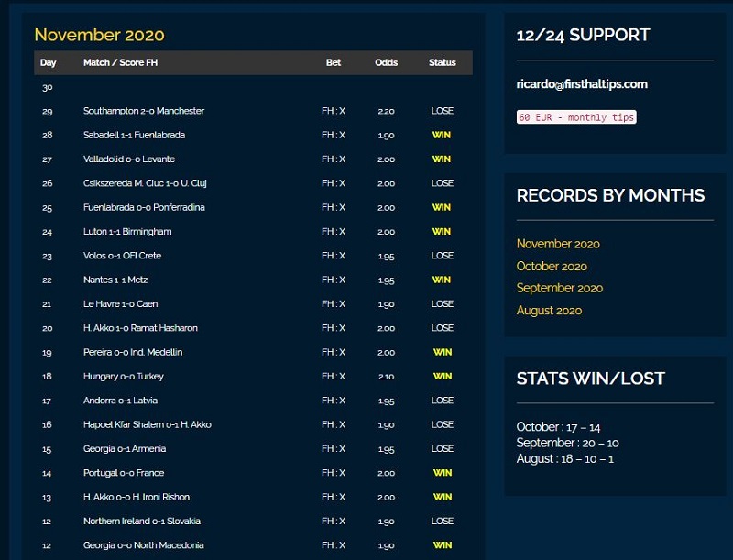The height and width of the screenshot is (560, 733).
Task: Select the 'Hungary 0-0 Turkey' match
Action: click(x=124, y=377)
